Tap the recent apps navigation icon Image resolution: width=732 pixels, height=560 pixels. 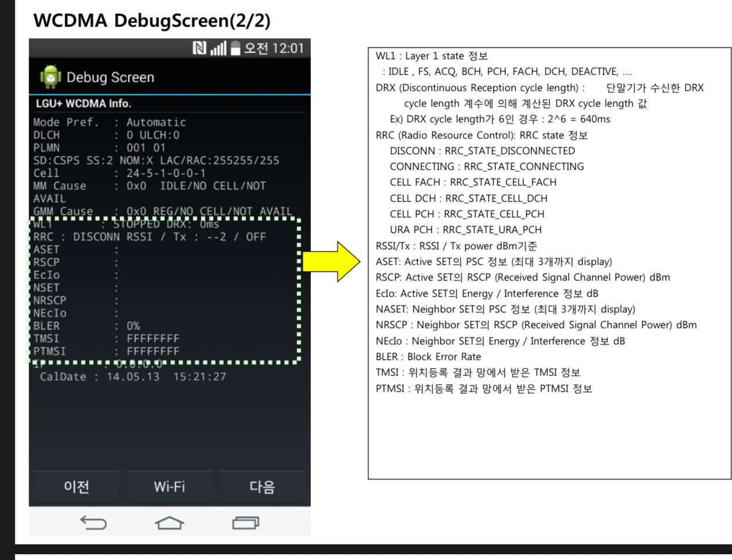pos(245,523)
